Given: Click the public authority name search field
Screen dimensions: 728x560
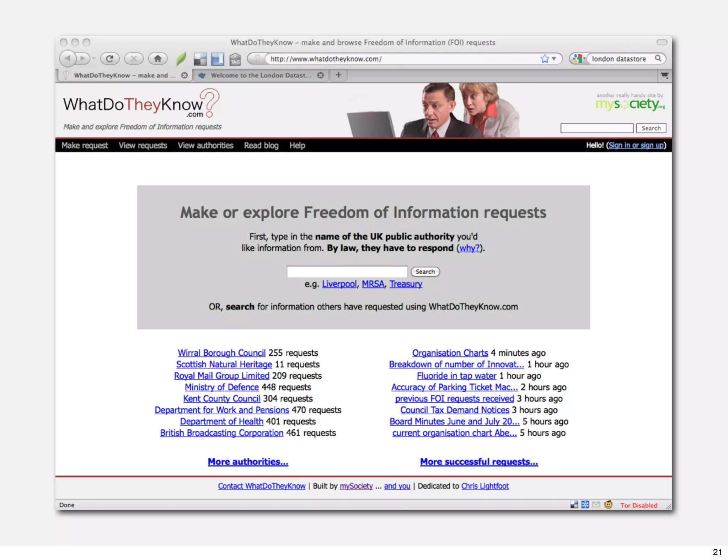Looking at the screenshot, I should 347,272.
